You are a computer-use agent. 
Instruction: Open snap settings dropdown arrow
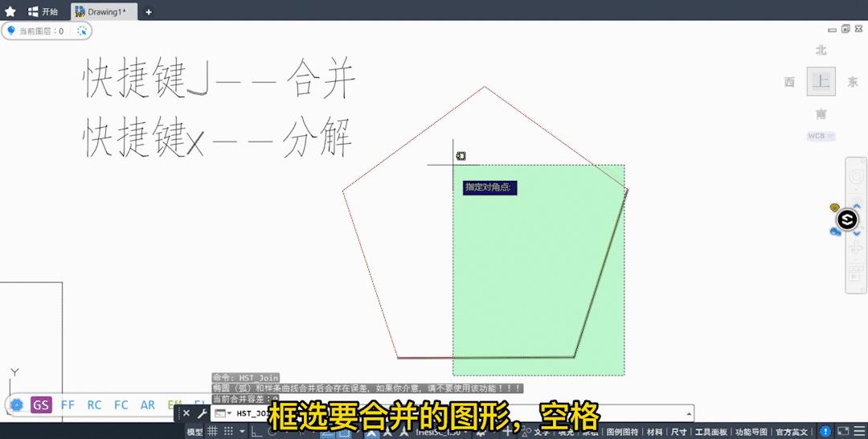click(242, 431)
